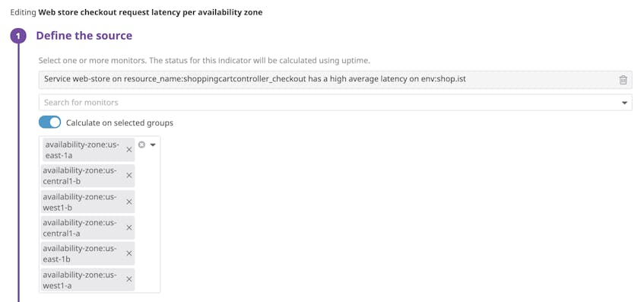Click the Search for monitors field
The width and height of the screenshot is (644, 302).
(335, 102)
